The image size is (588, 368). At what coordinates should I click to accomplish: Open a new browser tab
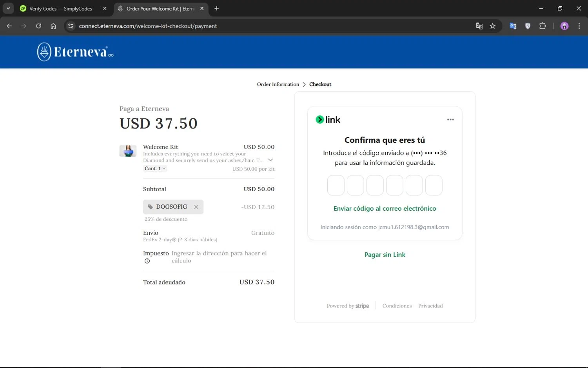click(x=216, y=8)
